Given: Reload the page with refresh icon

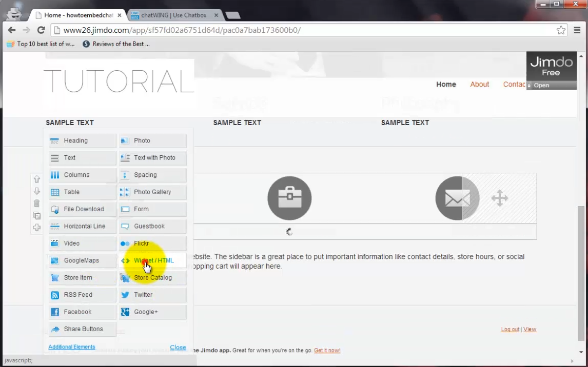Looking at the screenshot, I should pos(41,30).
